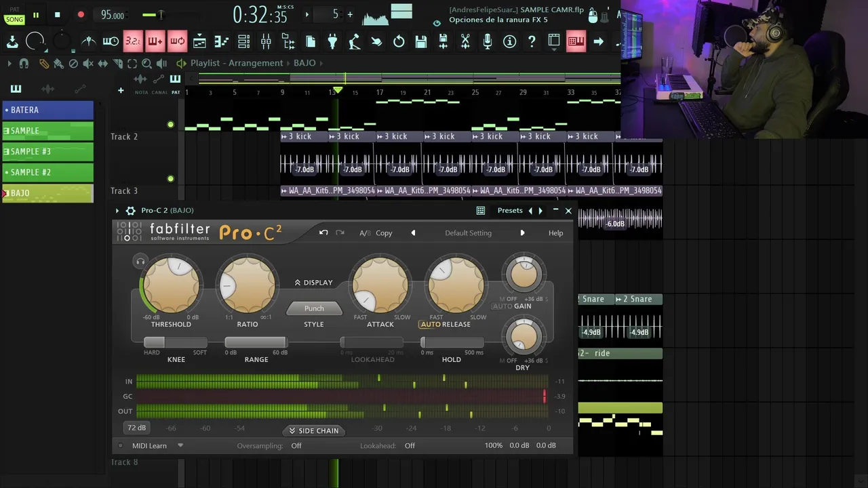Screen dimensions: 868x488
Task: Expand the SIDE CHAIN section
Action: click(x=313, y=430)
